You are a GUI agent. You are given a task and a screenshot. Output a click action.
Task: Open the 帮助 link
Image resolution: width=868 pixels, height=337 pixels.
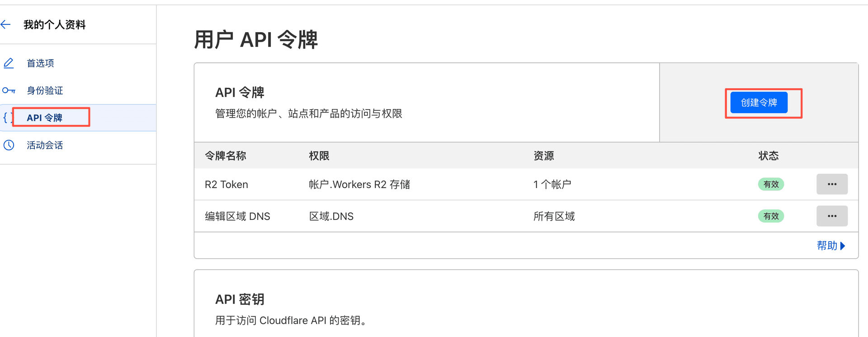[x=827, y=246]
